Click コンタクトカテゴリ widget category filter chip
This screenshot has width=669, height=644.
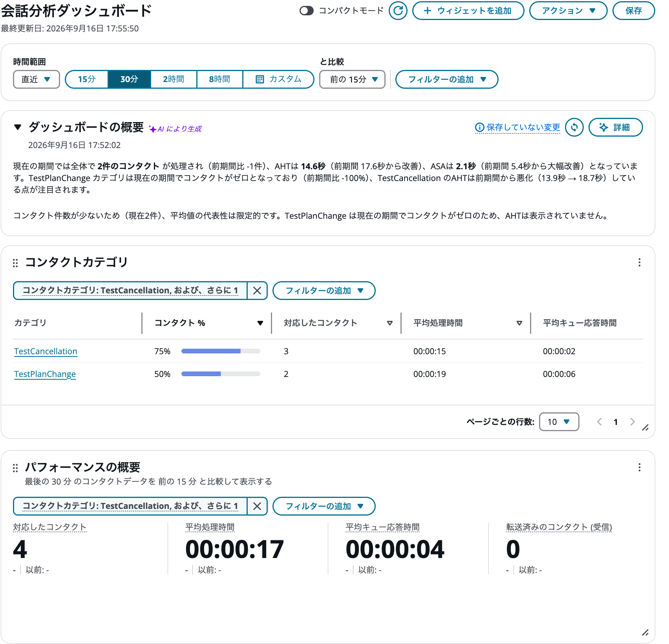[130, 291]
